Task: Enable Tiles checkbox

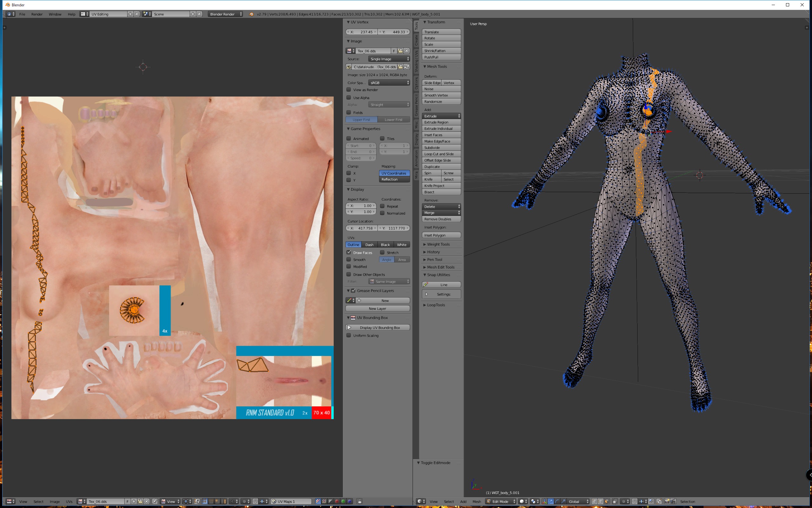Action: 382,138
